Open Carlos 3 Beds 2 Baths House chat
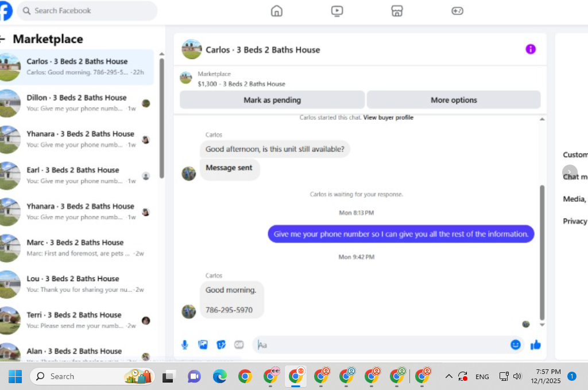The width and height of the screenshot is (588, 390). (x=77, y=67)
